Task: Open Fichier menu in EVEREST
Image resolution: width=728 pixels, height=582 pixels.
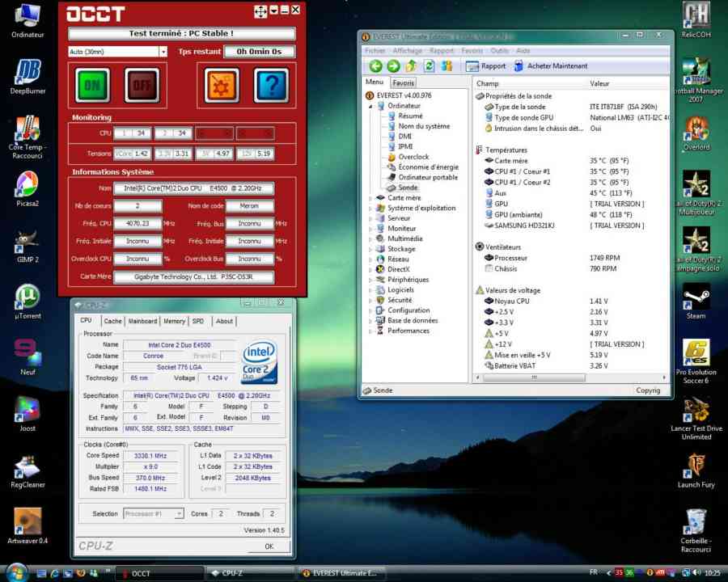Action: tap(375, 51)
